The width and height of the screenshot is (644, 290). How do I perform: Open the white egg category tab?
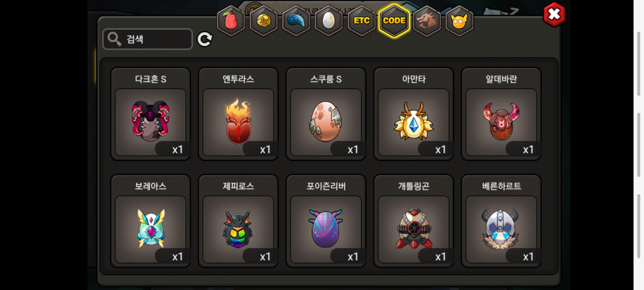(x=329, y=21)
